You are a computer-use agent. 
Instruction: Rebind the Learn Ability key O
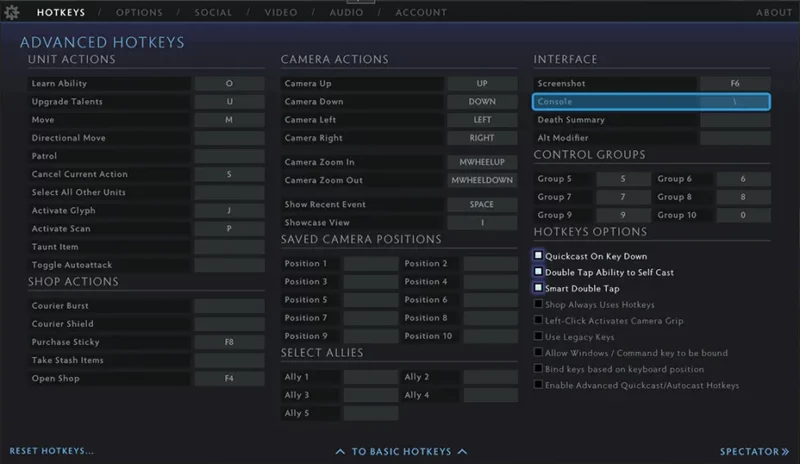tap(229, 83)
